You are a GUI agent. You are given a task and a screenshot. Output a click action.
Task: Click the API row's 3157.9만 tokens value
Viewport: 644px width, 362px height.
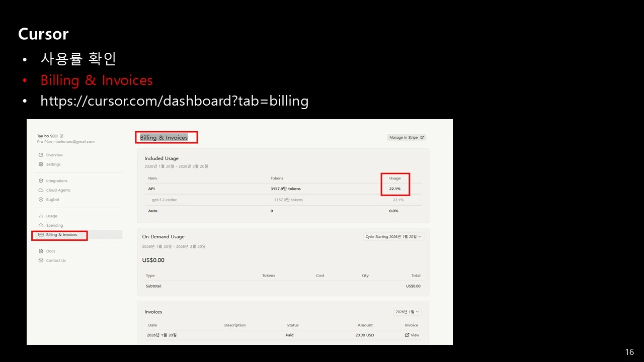pos(286,189)
